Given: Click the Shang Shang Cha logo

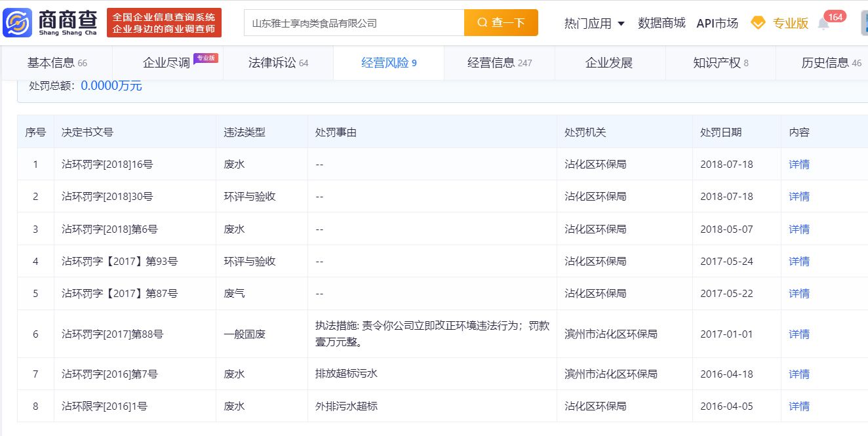Looking at the screenshot, I should (50, 23).
